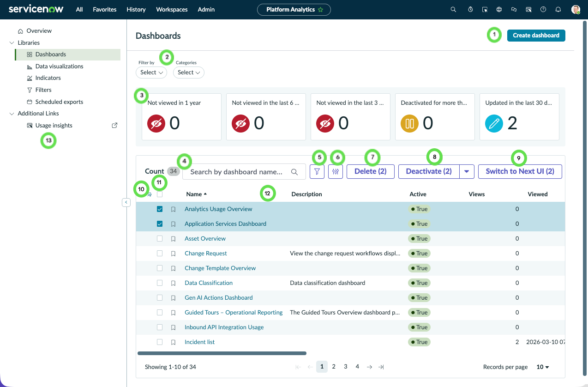Click the image-with-cursor icon in header

(528, 9)
